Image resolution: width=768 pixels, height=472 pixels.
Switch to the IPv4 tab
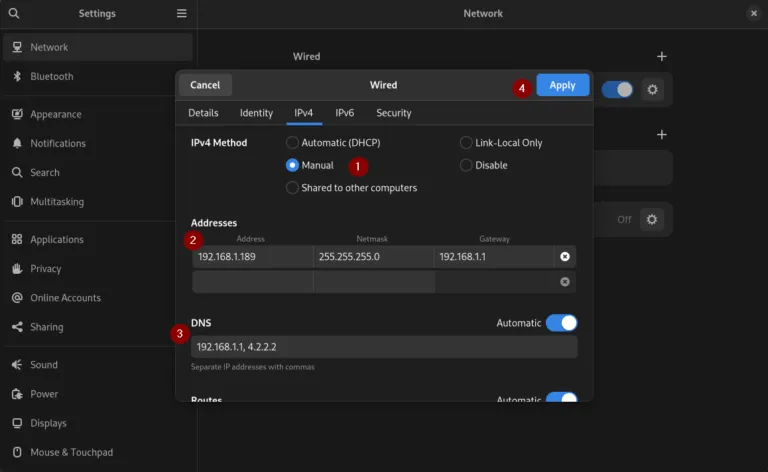click(304, 113)
